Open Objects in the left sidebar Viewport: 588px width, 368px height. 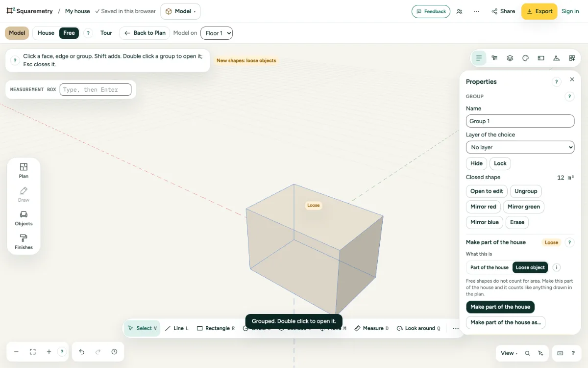click(24, 218)
